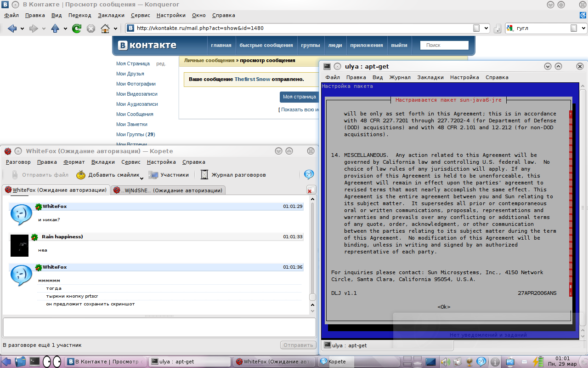
Task: Click the virtual desktop pager in the panel
Action: pyautogui.click(x=412, y=362)
